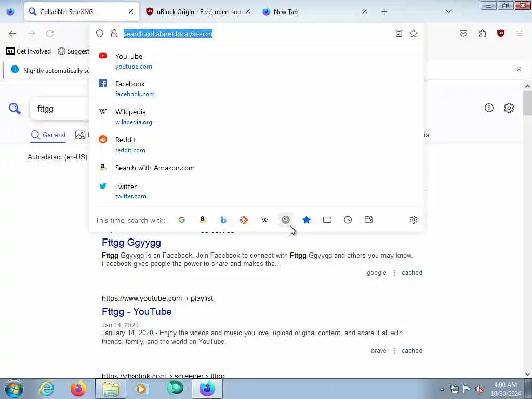532x399 pixels.
Task: Search bookmarks using the star shortcut
Action: pos(307,220)
